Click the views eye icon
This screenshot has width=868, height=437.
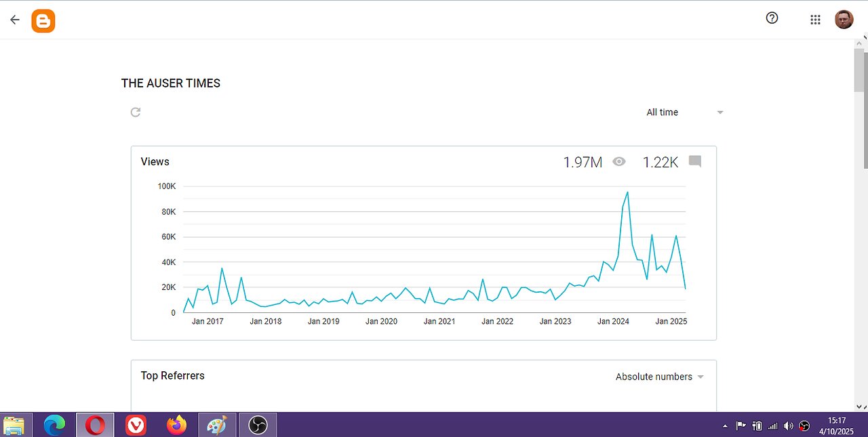(x=619, y=162)
